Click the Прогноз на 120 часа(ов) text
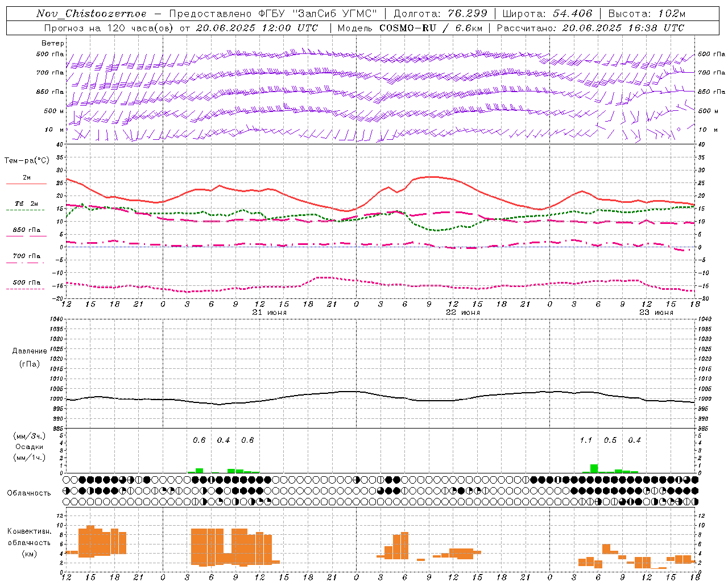This screenshot has width=728, height=582. [110, 28]
